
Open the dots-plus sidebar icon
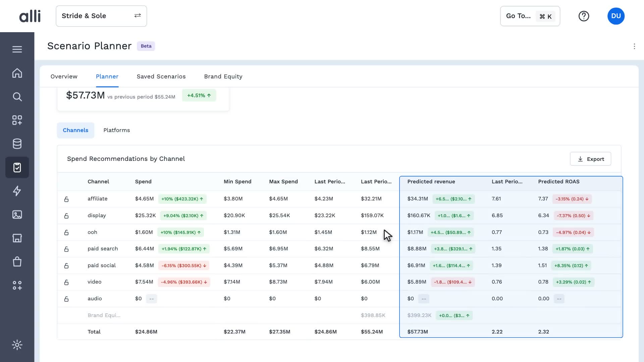tap(17, 285)
